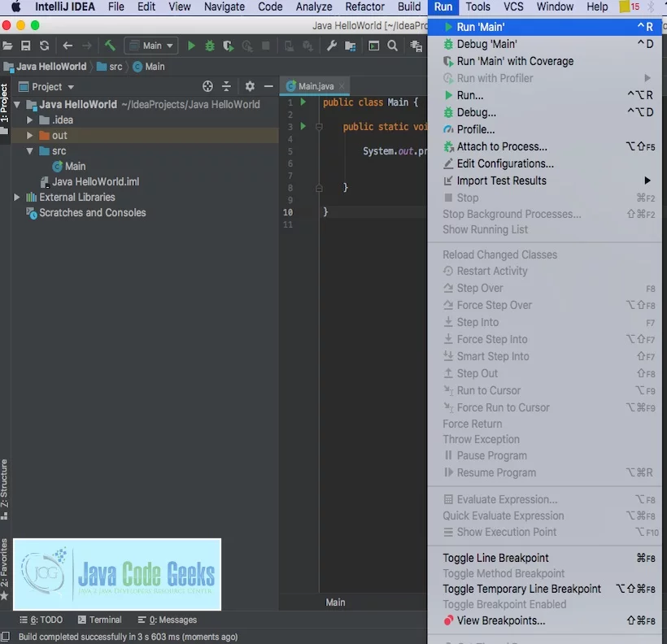667x644 pixels.
Task: Expand External Libraries node
Action: click(16, 197)
